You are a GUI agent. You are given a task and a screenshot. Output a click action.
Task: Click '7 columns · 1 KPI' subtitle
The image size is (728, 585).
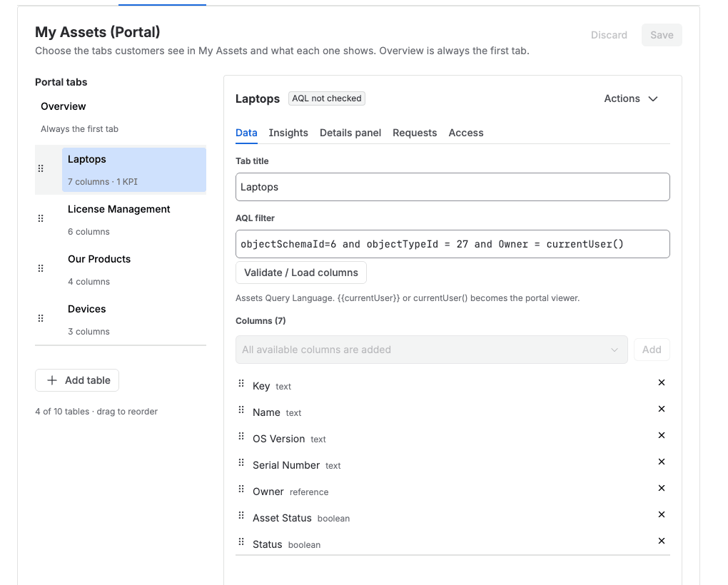click(x=103, y=182)
